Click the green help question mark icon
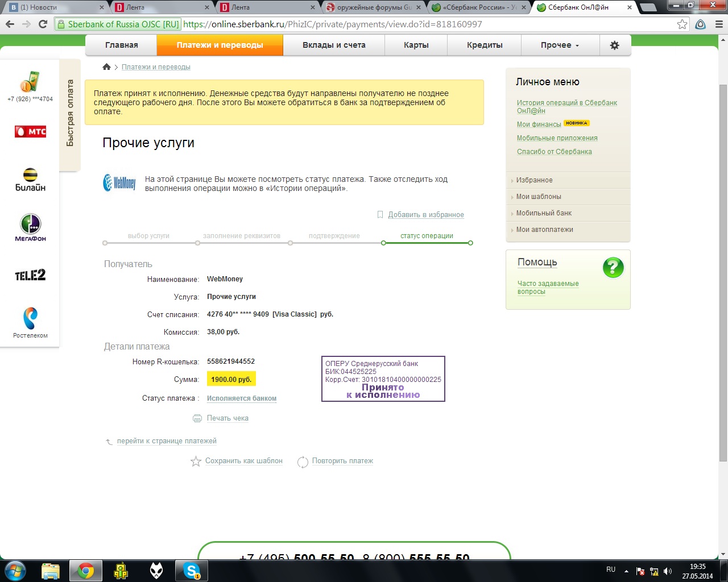728x582 pixels. coord(613,267)
